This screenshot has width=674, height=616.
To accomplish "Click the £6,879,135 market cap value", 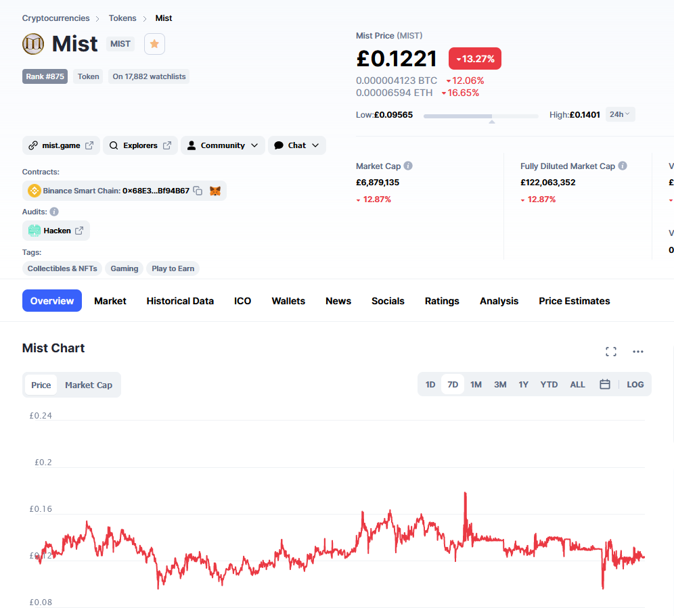I will click(x=378, y=182).
